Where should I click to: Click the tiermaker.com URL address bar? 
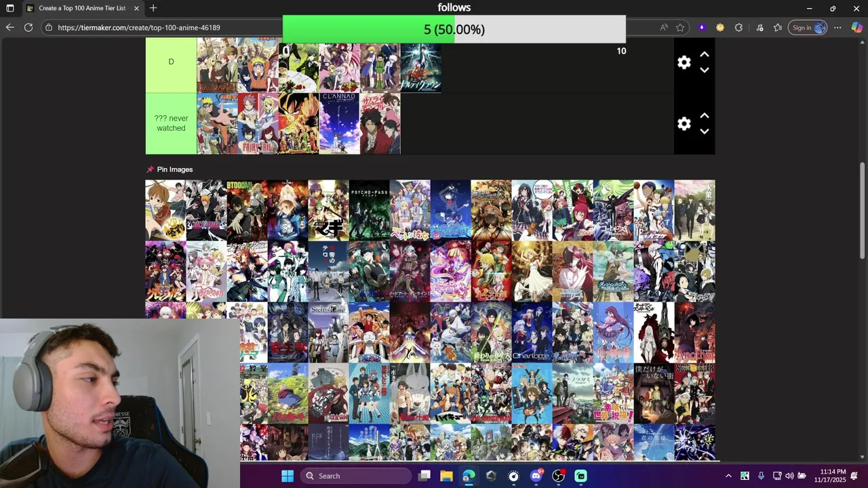click(x=138, y=28)
